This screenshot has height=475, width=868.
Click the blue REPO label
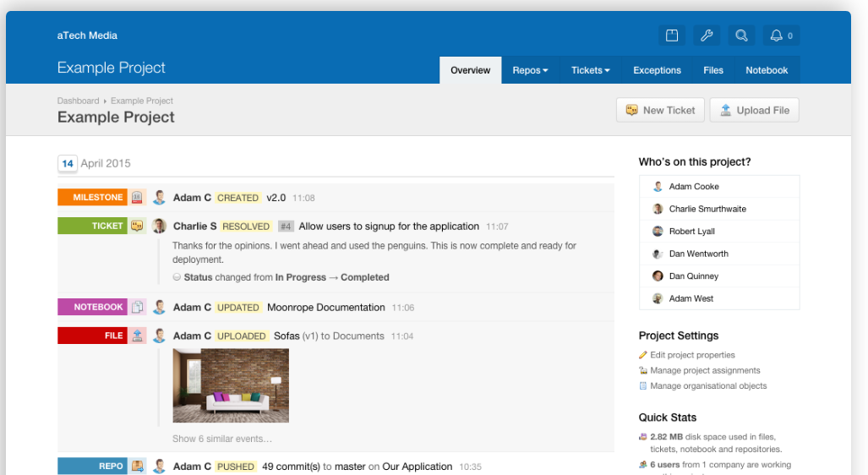tap(92, 467)
